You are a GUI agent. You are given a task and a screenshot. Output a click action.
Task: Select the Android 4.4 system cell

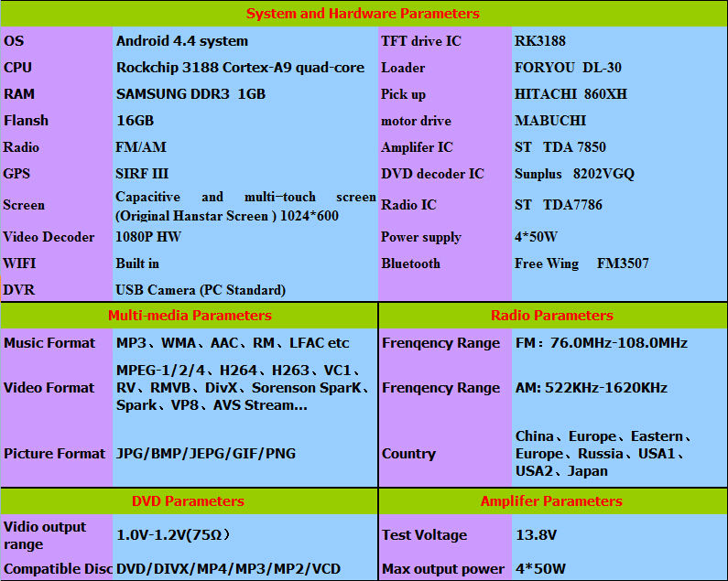182,41
